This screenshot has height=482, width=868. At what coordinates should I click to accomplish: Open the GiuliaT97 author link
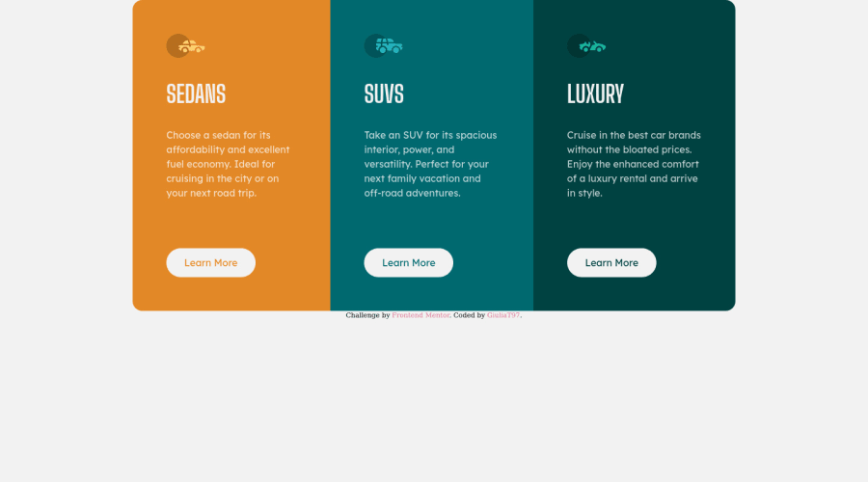pyautogui.click(x=503, y=315)
